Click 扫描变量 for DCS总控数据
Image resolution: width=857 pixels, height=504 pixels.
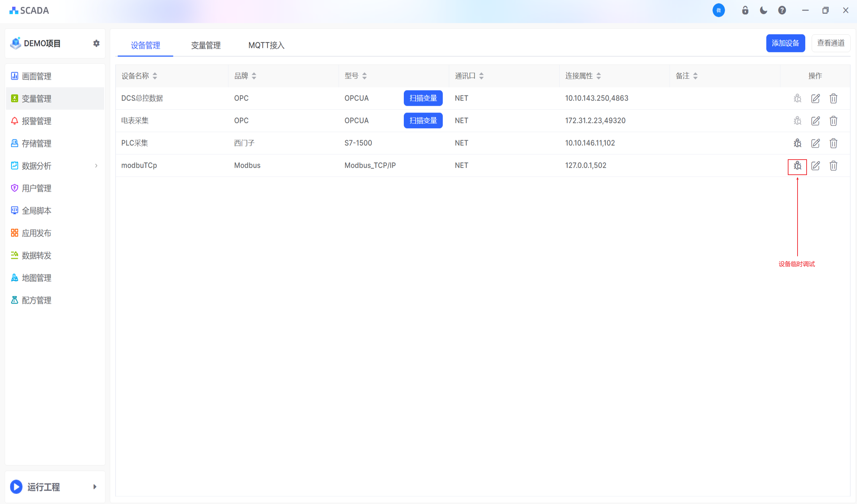click(423, 98)
